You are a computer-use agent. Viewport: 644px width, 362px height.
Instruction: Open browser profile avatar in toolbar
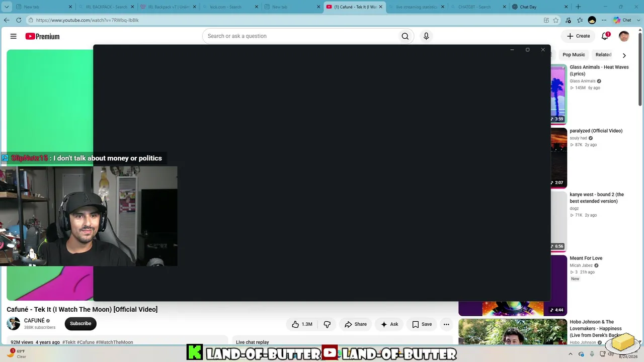coord(592,20)
